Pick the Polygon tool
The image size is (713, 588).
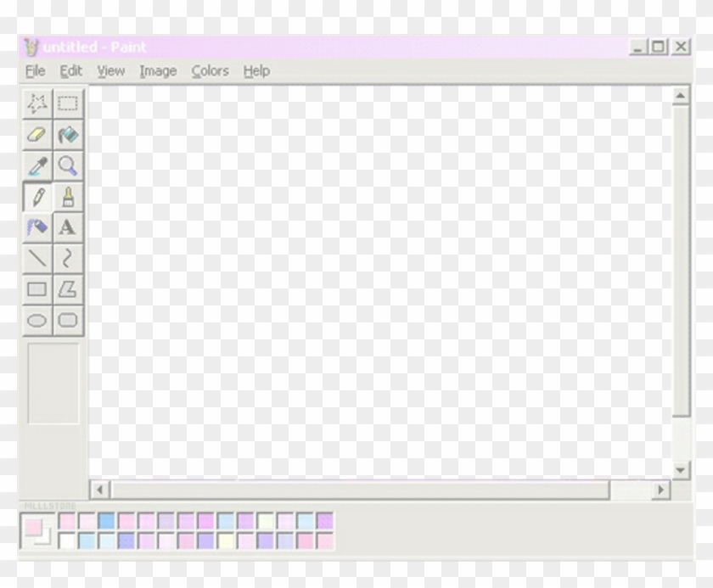click(x=68, y=288)
